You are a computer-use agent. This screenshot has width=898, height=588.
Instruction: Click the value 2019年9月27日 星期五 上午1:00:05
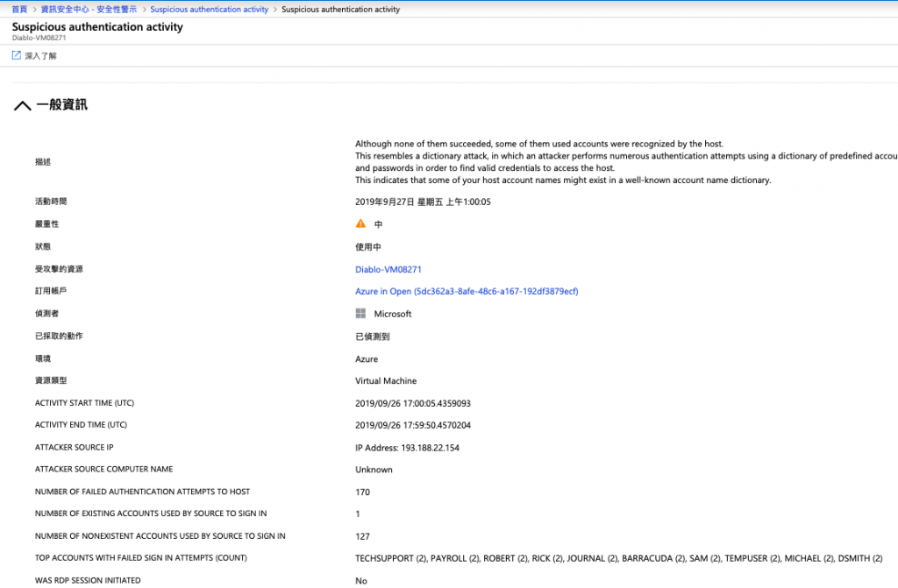pyautogui.click(x=423, y=202)
